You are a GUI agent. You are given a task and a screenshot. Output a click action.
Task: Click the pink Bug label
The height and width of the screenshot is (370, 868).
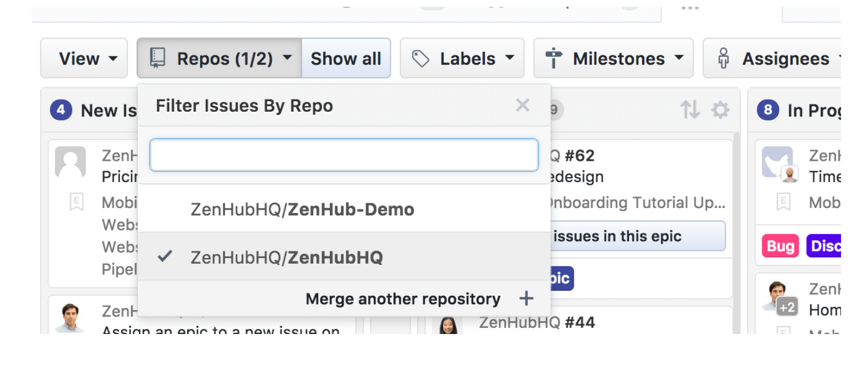point(780,246)
